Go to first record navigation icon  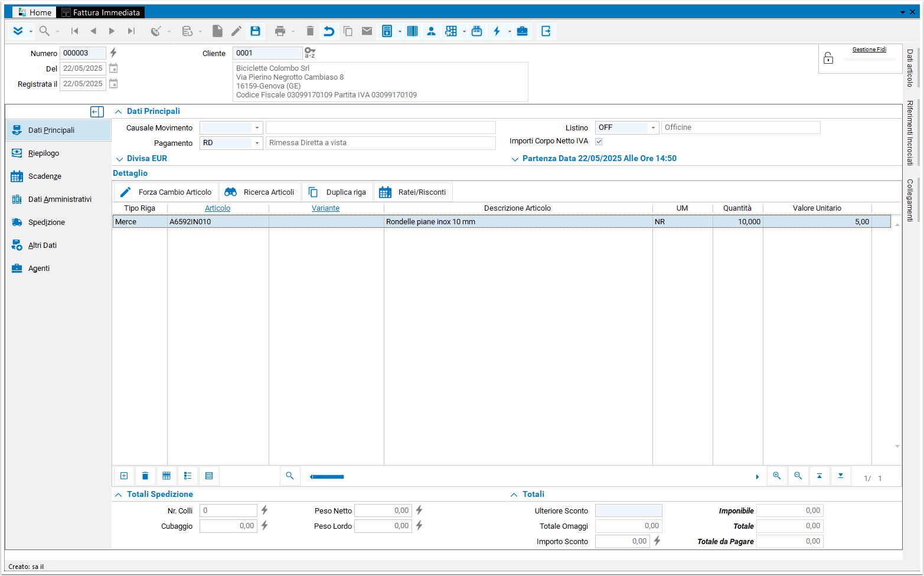click(74, 31)
